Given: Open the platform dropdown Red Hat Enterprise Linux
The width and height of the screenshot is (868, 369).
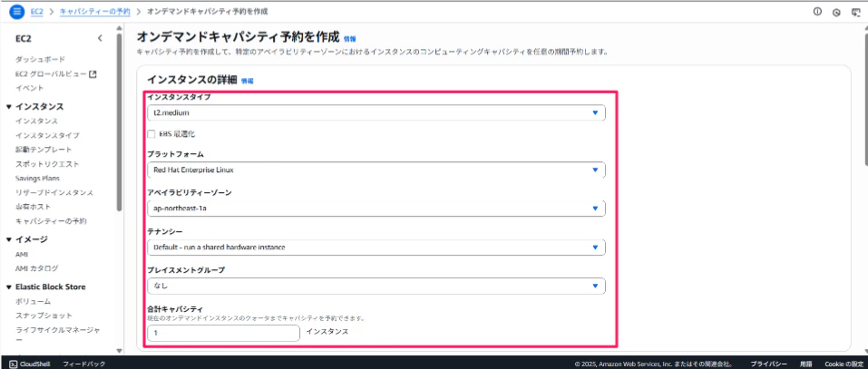Looking at the screenshot, I should pyautogui.click(x=376, y=170).
